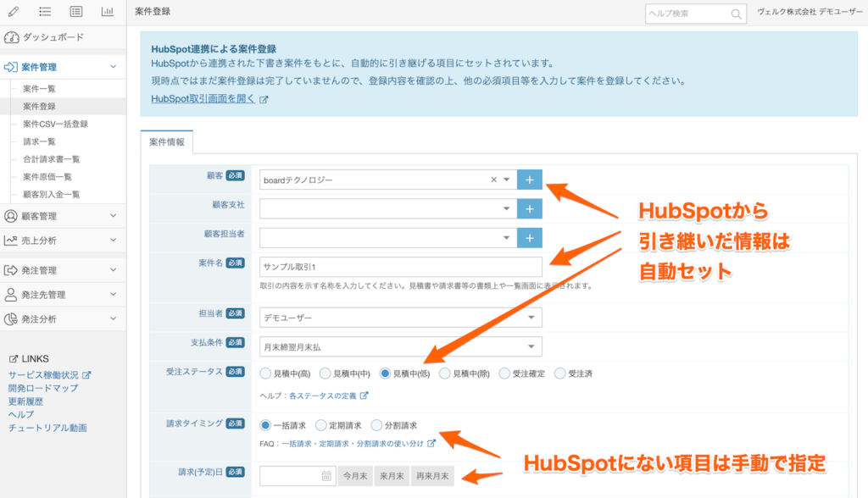Open the 顧客 dropdown arrow
Viewport: 868px width, 498px height.
[x=506, y=180]
